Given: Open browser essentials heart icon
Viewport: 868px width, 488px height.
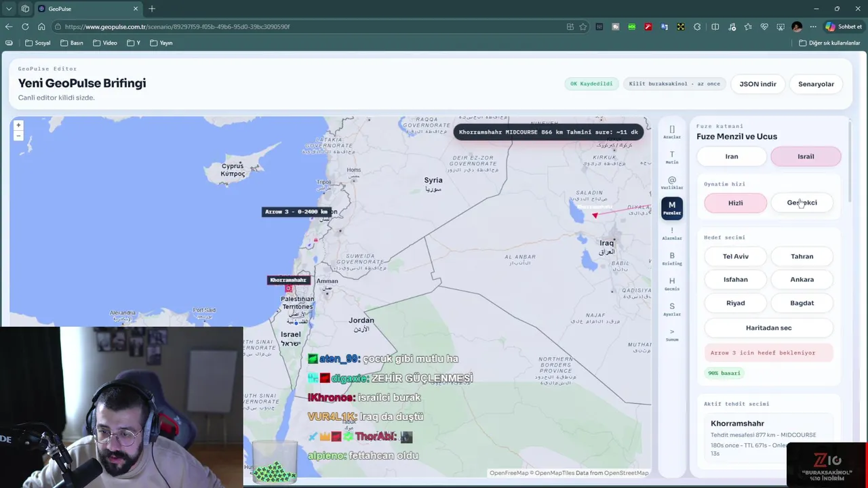Looking at the screenshot, I should tap(764, 26).
